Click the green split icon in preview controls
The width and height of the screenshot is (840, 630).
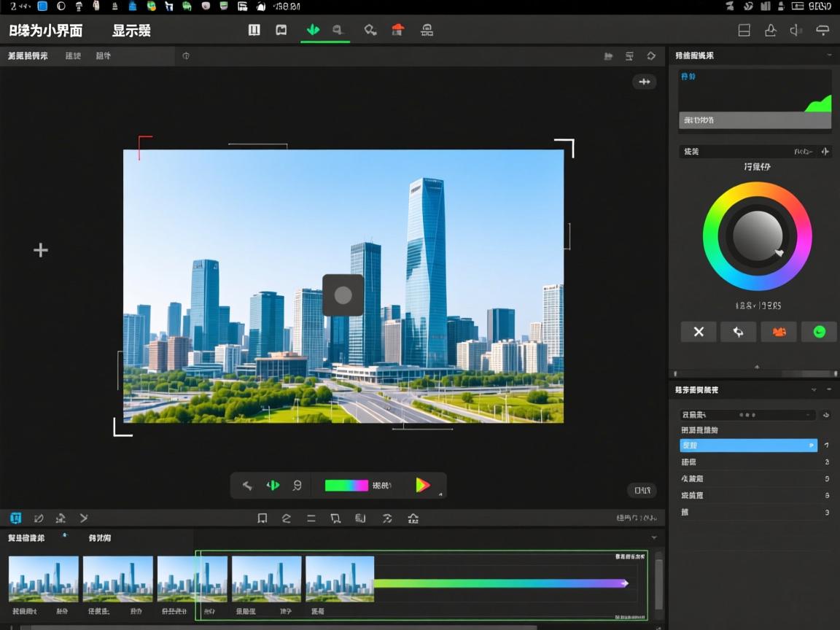point(273,485)
